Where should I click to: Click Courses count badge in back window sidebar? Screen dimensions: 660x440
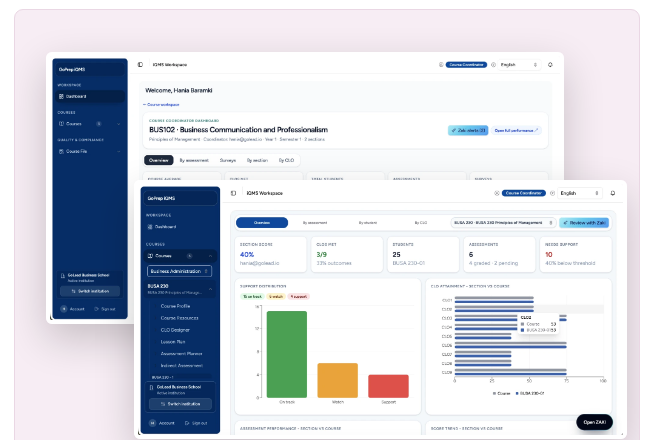click(x=99, y=124)
